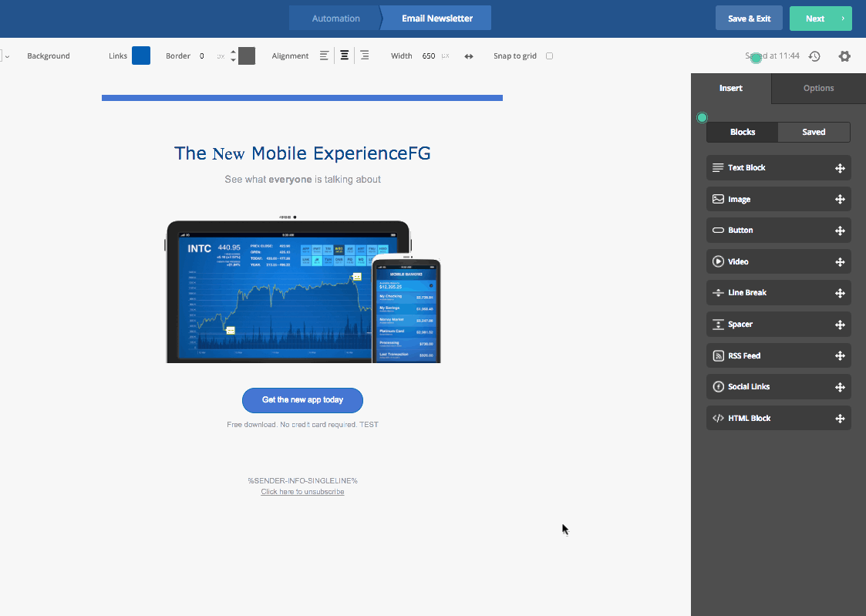Click the Click here to unsubscribe link
The width and height of the screenshot is (866, 616).
302,492
